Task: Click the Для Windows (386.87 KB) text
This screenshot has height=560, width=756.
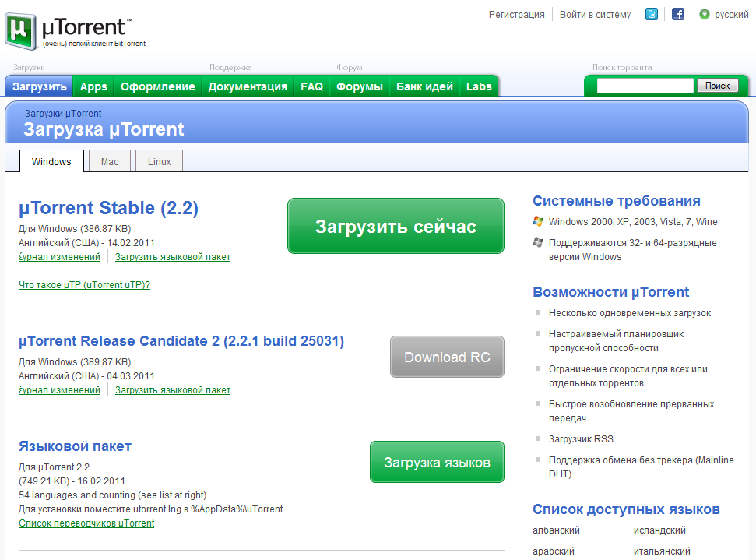Action: click(x=75, y=229)
